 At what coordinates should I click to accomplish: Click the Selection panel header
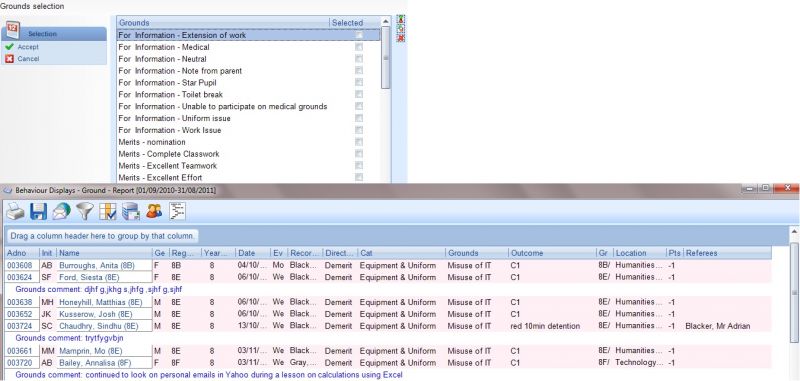tap(54, 34)
